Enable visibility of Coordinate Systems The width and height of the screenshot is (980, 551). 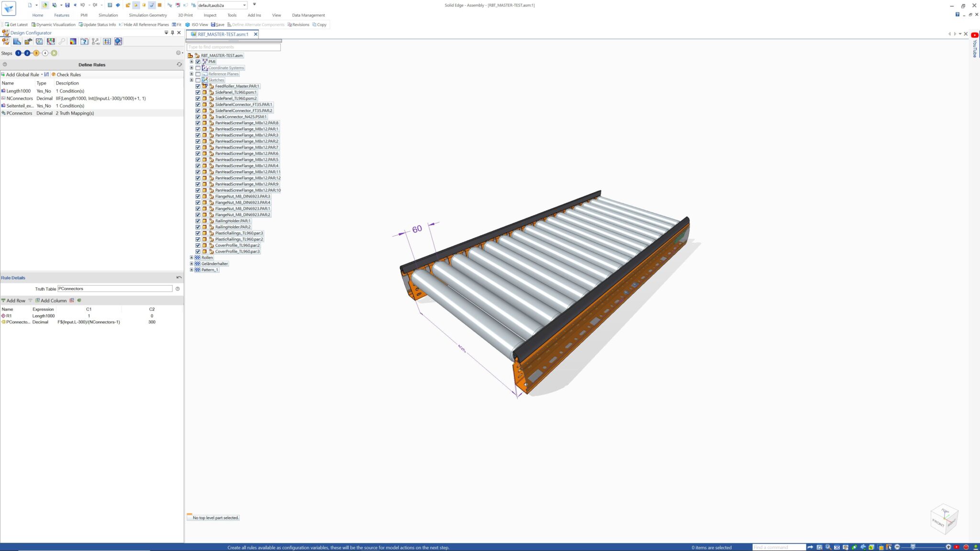coord(198,67)
